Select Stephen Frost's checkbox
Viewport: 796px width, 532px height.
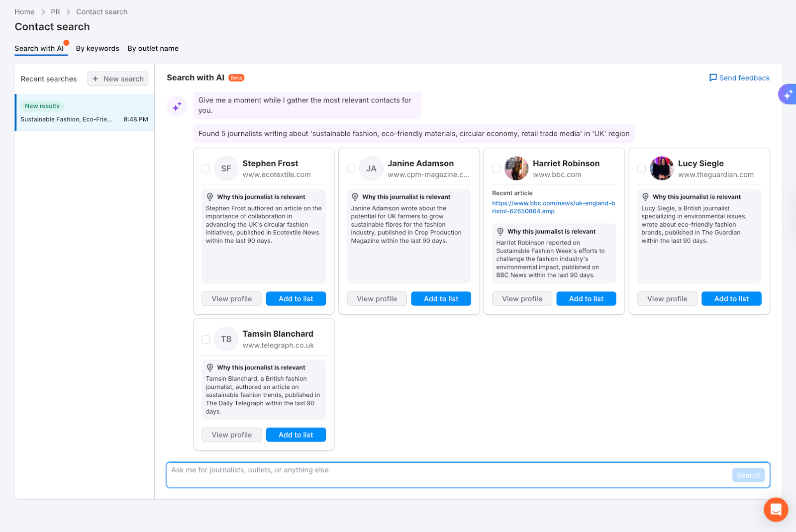click(x=205, y=169)
